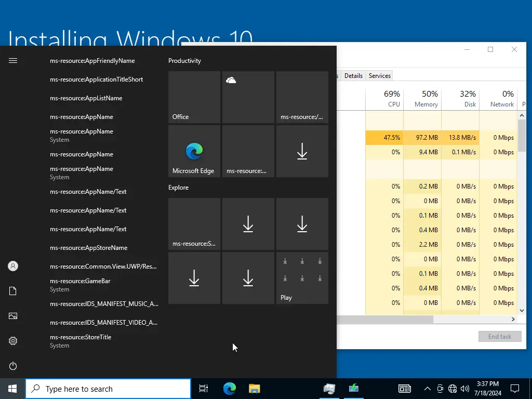
Task: Open the removable device tray icon
Action: pyautogui.click(x=440, y=389)
